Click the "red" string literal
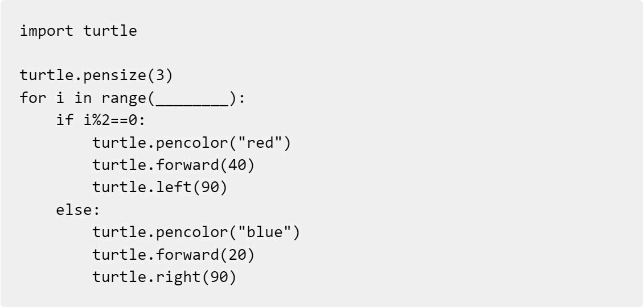The width and height of the screenshot is (644, 307). 259,143
